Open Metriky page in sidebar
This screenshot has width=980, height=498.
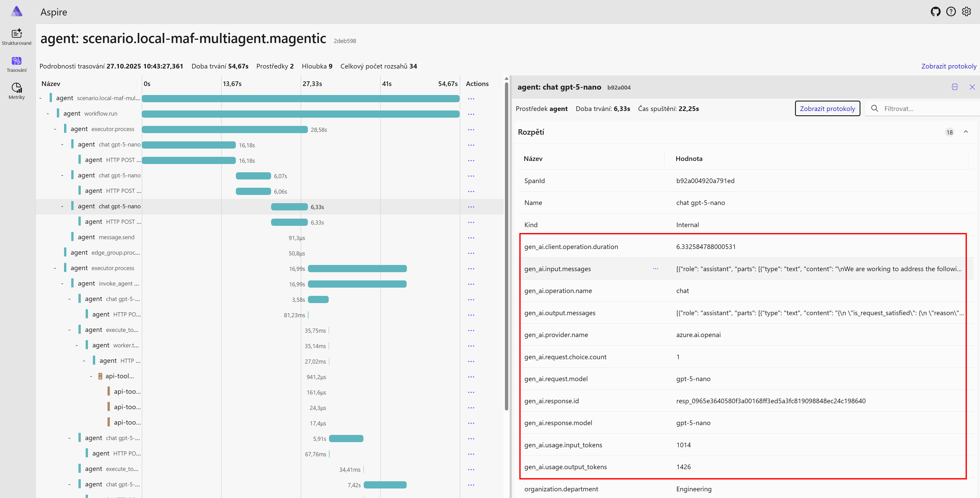[16, 91]
